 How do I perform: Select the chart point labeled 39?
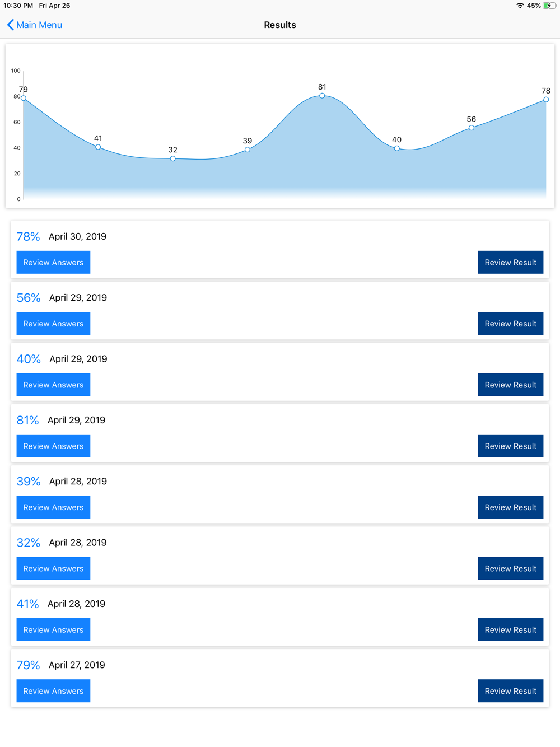248,150
